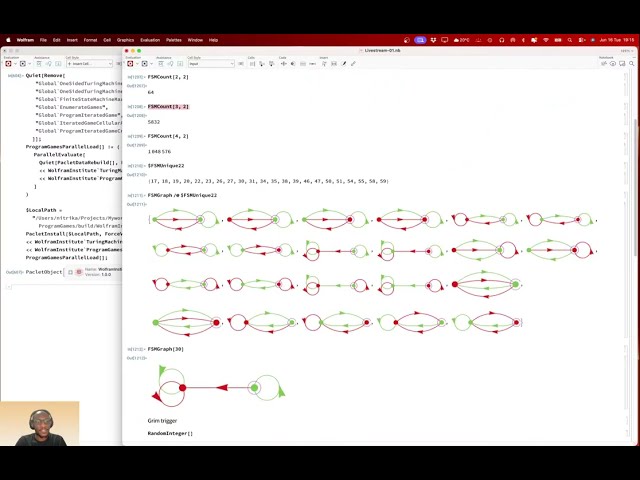Click the insert hyperlink icon under Insert
640x480 pixels.
tap(324, 64)
